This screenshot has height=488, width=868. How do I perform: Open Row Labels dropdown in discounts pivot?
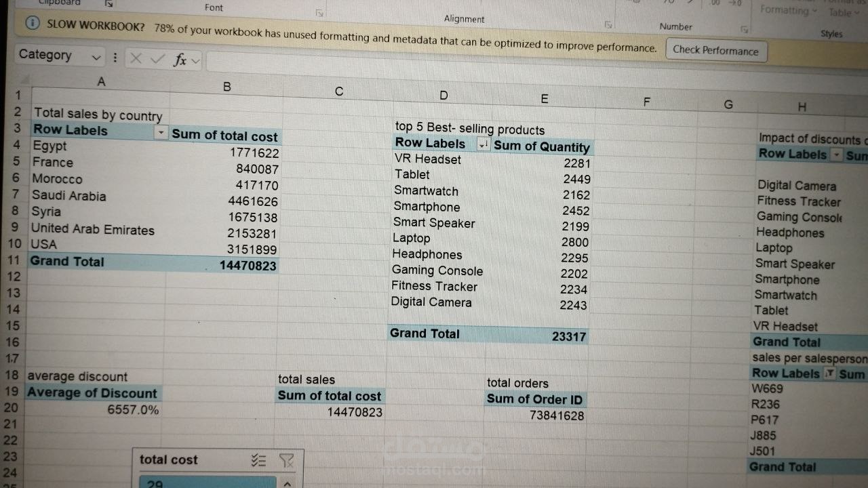837,155
